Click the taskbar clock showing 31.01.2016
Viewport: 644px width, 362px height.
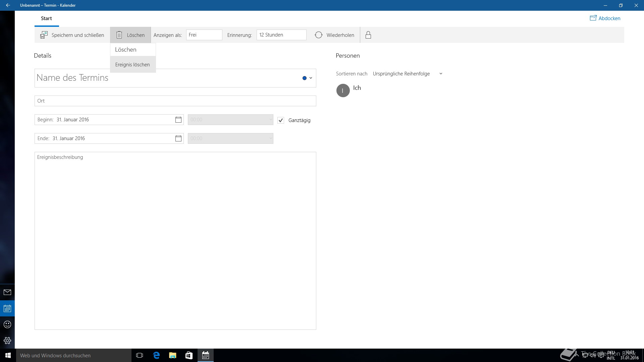pos(630,355)
